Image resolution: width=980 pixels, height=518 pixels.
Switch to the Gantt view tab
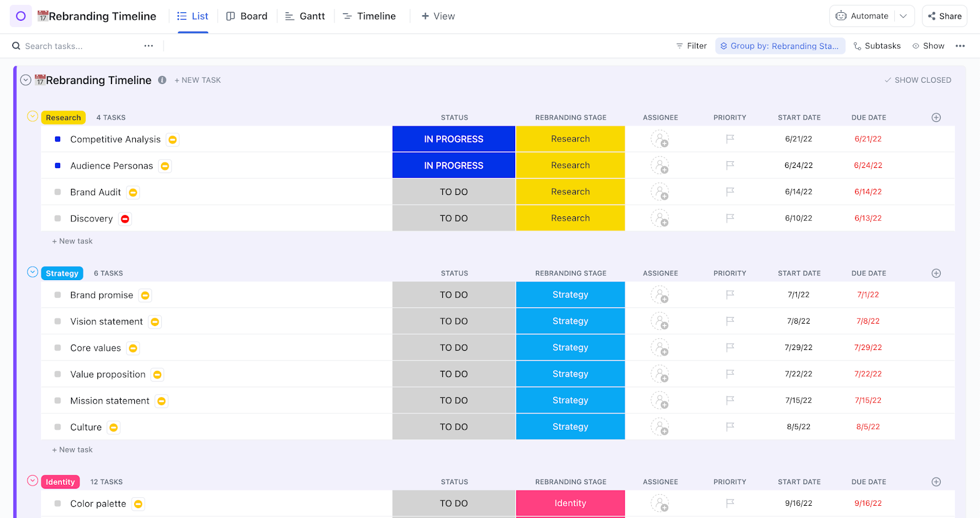pos(305,16)
